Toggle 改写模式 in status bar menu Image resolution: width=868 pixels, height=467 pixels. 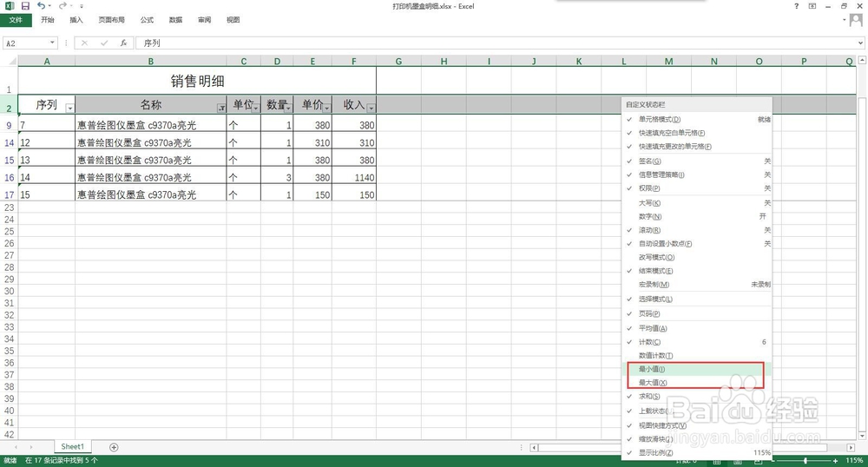click(699, 257)
